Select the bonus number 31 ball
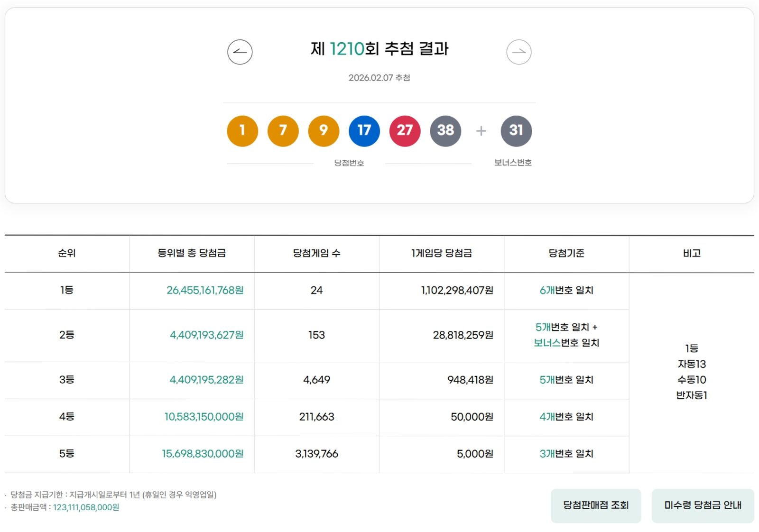The height and width of the screenshot is (532, 759). (x=516, y=131)
